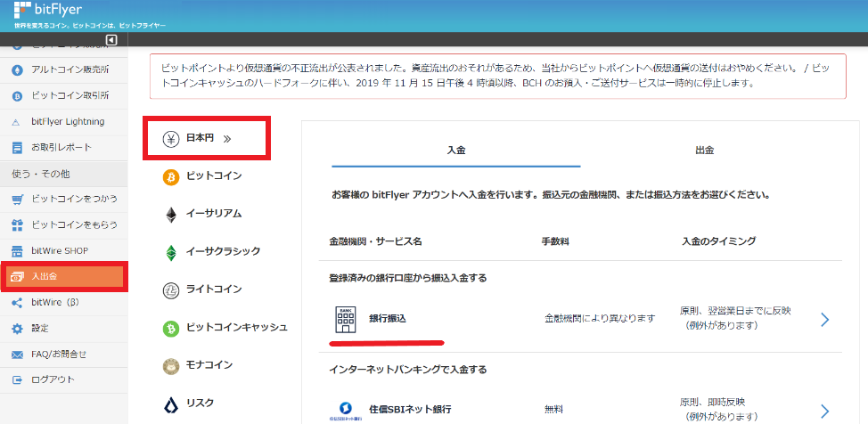Select イーサクラシック currency
This screenshot has height=424, width=868.
223,252
